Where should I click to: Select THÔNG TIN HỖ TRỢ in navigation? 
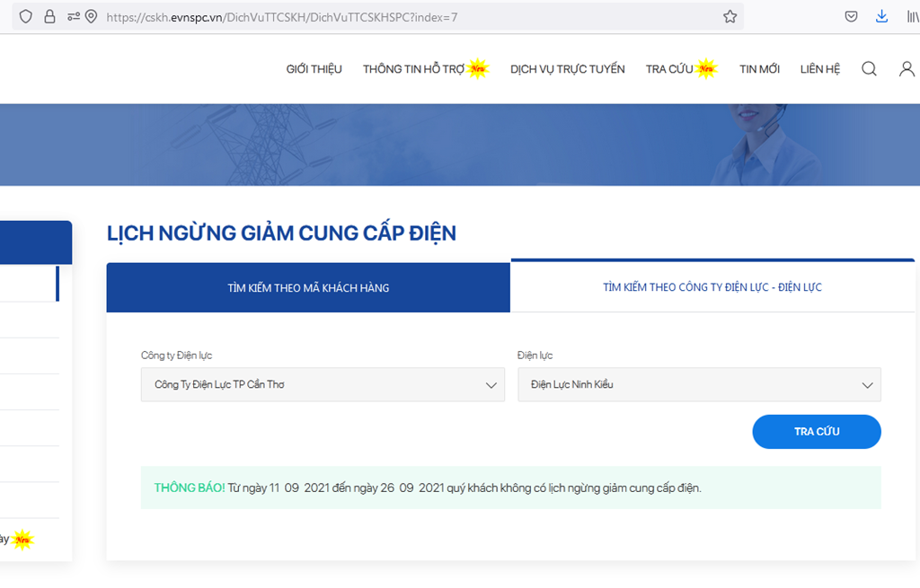click(413, 69)
